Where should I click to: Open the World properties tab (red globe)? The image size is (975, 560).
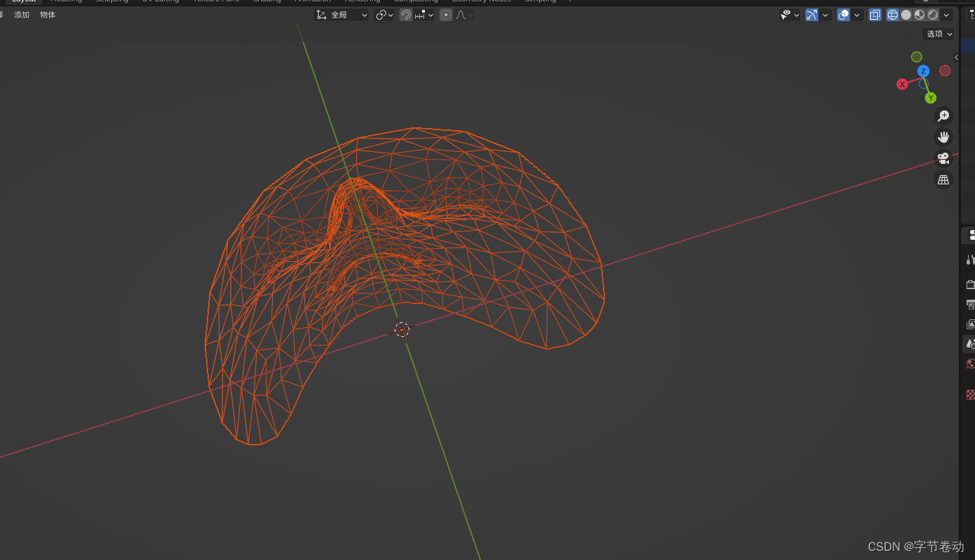[971, 364]
